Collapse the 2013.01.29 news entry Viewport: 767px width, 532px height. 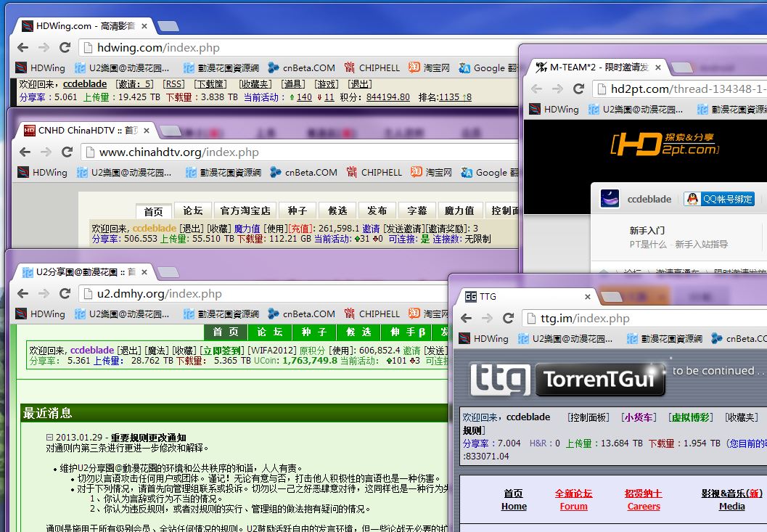coord(50,438)
